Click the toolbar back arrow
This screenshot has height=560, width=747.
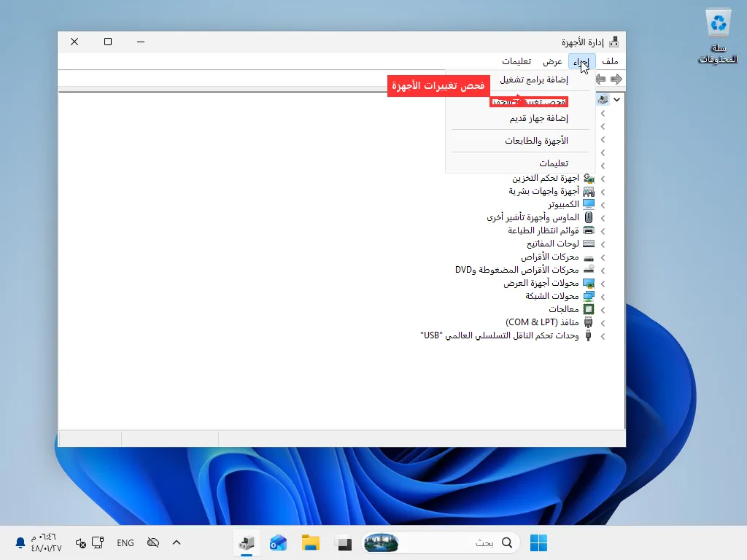(601, 79)
